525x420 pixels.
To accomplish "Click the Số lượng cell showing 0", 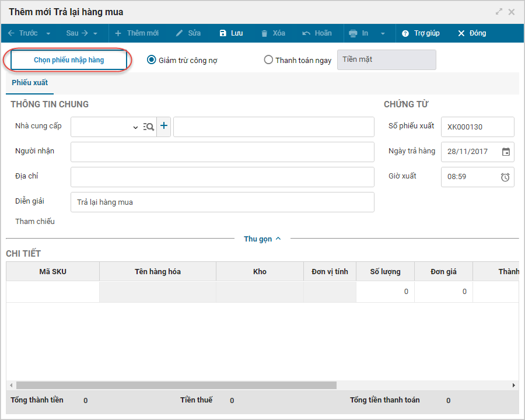I will [385, 292].
